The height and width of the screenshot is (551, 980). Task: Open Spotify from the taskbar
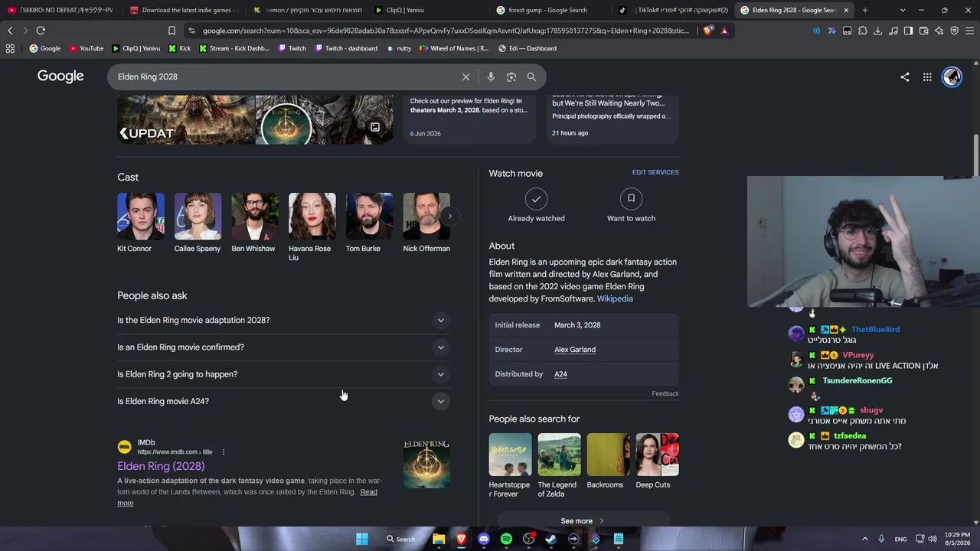(506, 539)
